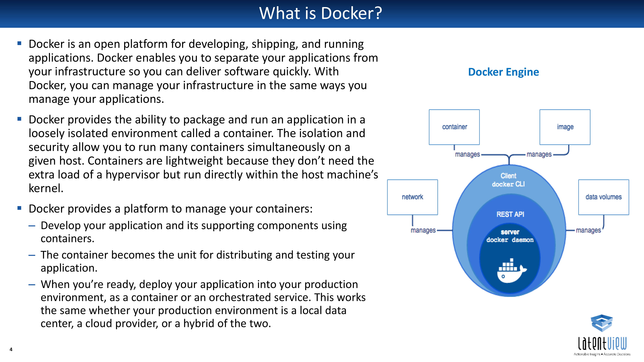This screenshot has height=362, width=644.
Task: Select the 'container' box in the diagram
Action: click(454, 127)
